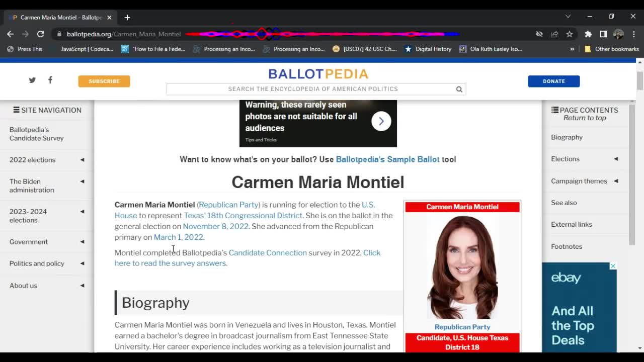Close the Carmen Maria Montiel tab
This screenshot has height=362, width=644.
[x=109, y=17]
